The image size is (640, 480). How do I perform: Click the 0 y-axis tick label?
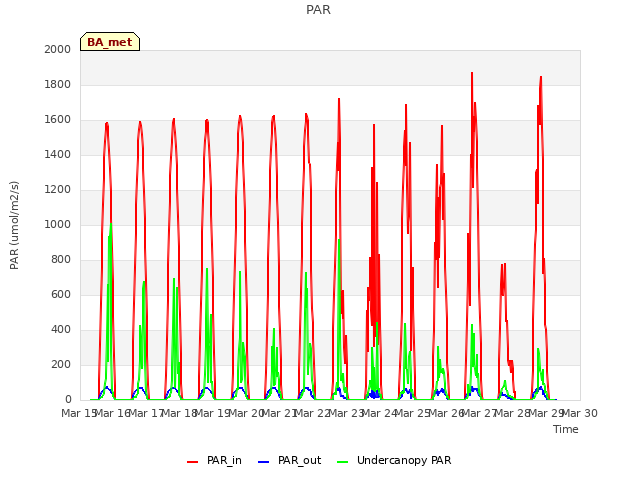coord(68,400)
